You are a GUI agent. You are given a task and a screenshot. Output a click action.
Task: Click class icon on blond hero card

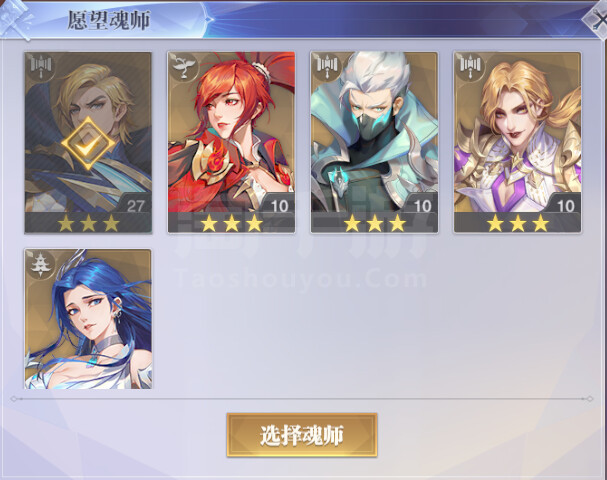pos(41,68)
